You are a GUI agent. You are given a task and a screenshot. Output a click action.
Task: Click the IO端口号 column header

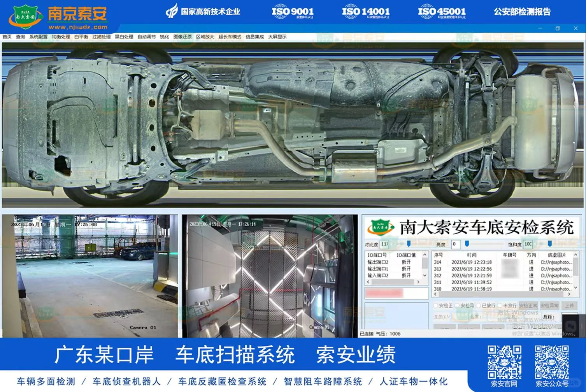pyautogui.click(x=377, y=255)
